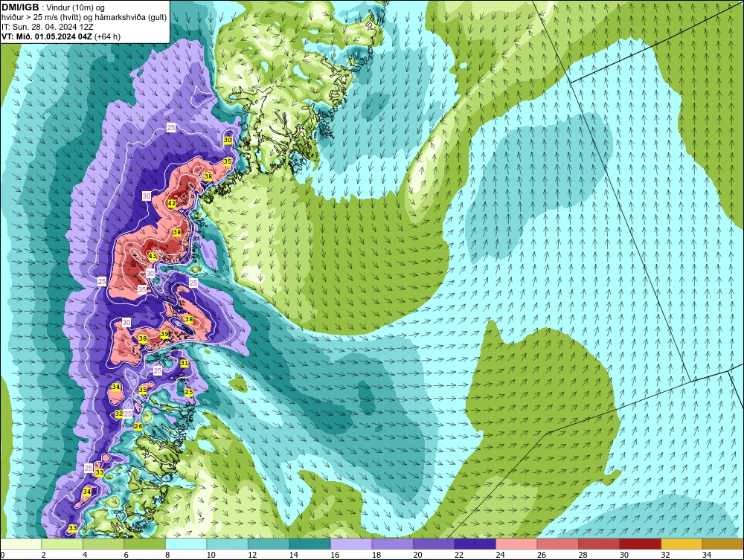Viewport: 744px width, 560px height.
Task: Choose the 14–16 m/s dark teal legend swatch
Action: click(310, 544)
